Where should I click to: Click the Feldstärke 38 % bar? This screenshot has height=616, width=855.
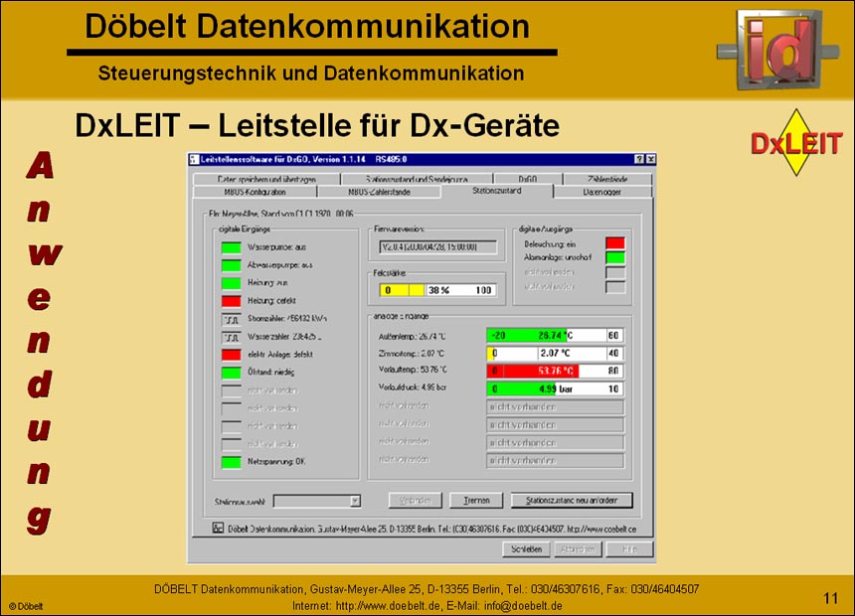437,290
